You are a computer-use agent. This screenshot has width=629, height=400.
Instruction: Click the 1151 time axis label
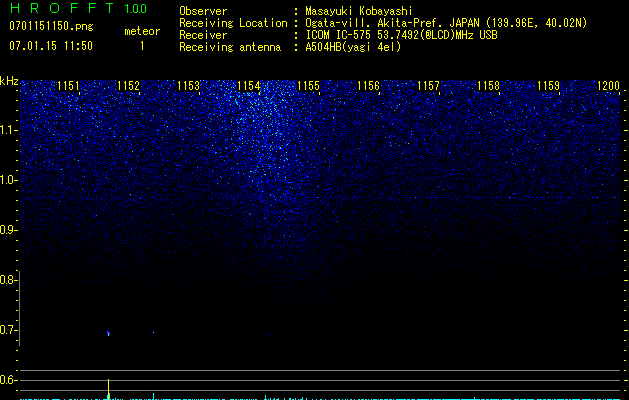pyautogui.click(x=69, y=85)
